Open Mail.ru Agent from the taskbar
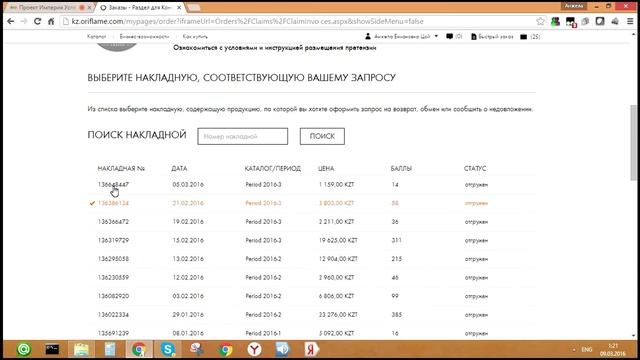 [24, 349]
